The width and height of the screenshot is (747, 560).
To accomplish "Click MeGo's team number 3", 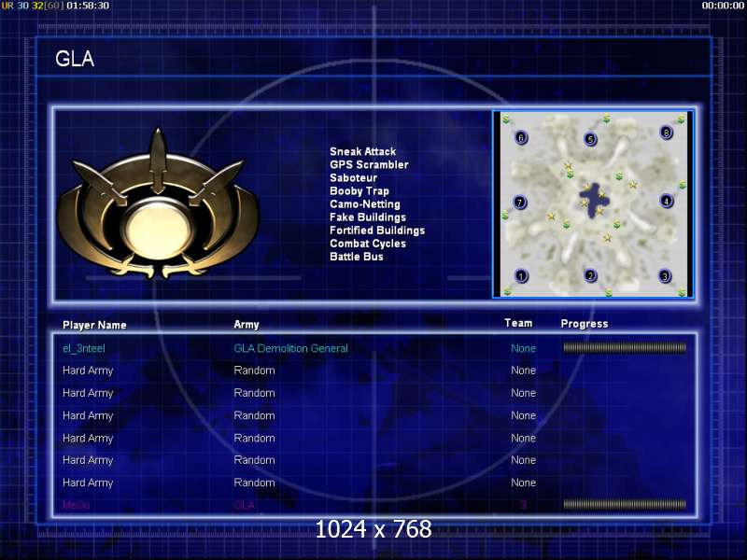I will click(x=524, y=505).
